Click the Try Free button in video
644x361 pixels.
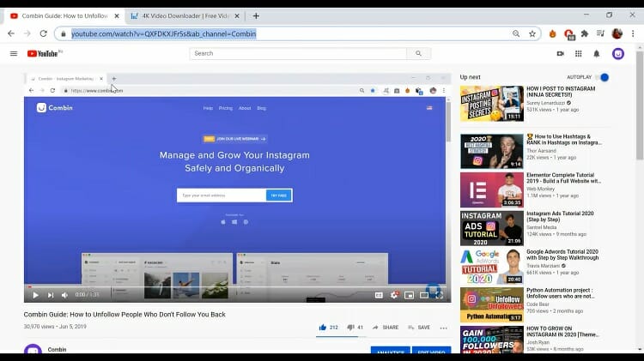coord(279,196)
